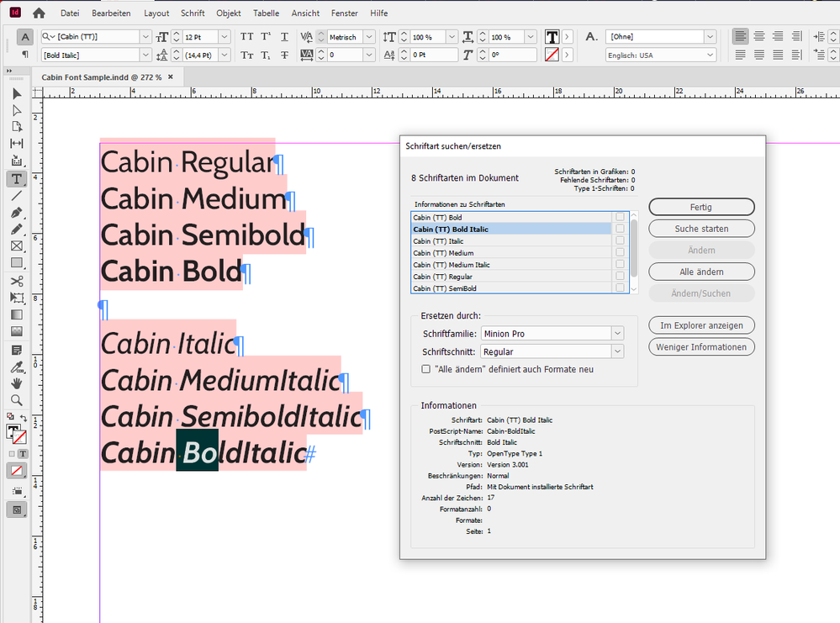The height and width of the screenshot is (623, 840).
Task: Click the Suche starten button
Action: pos(701,229)
